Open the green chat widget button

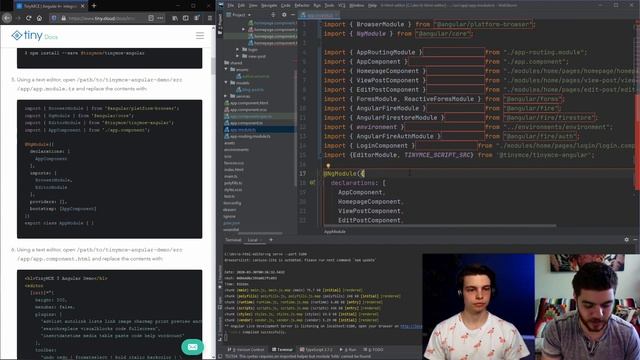[x=192, y=347]
